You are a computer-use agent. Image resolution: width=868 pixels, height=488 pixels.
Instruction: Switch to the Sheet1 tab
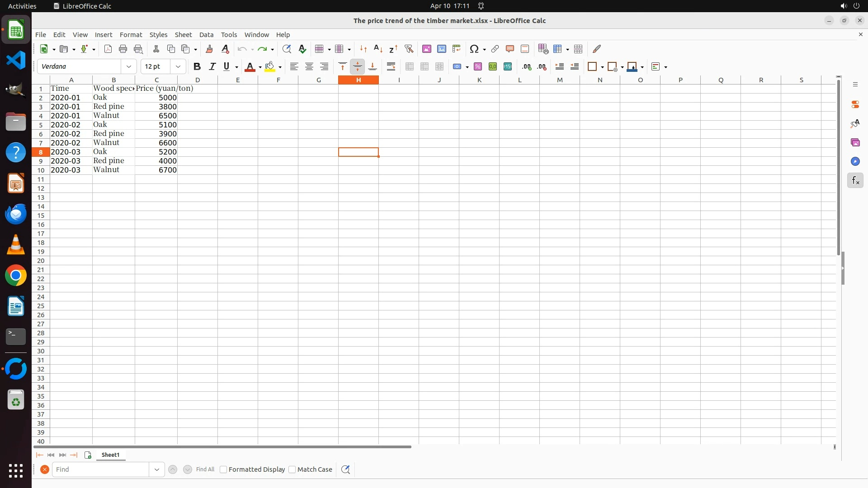pos(110,455)
